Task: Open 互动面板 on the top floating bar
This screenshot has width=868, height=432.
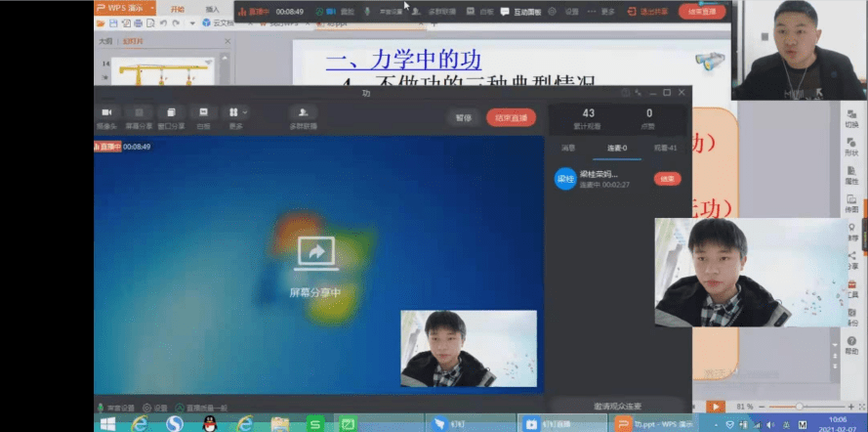Action: pyautogui.click(x=521, y=12)
